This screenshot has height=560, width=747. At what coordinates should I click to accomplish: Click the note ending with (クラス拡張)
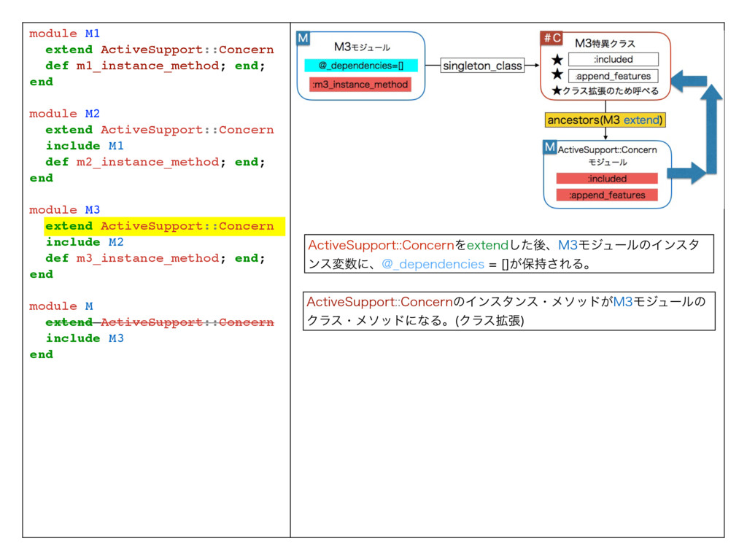(x=508, y=311)
